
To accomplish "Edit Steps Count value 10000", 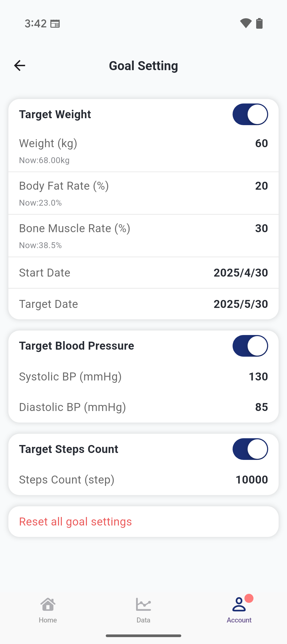I will [252, 480].
